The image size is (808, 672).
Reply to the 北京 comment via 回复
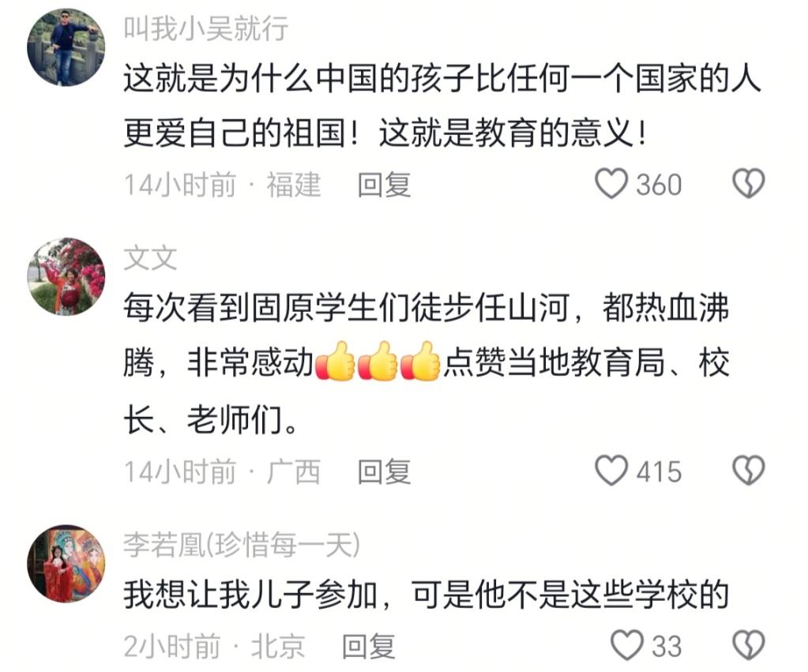368,646
